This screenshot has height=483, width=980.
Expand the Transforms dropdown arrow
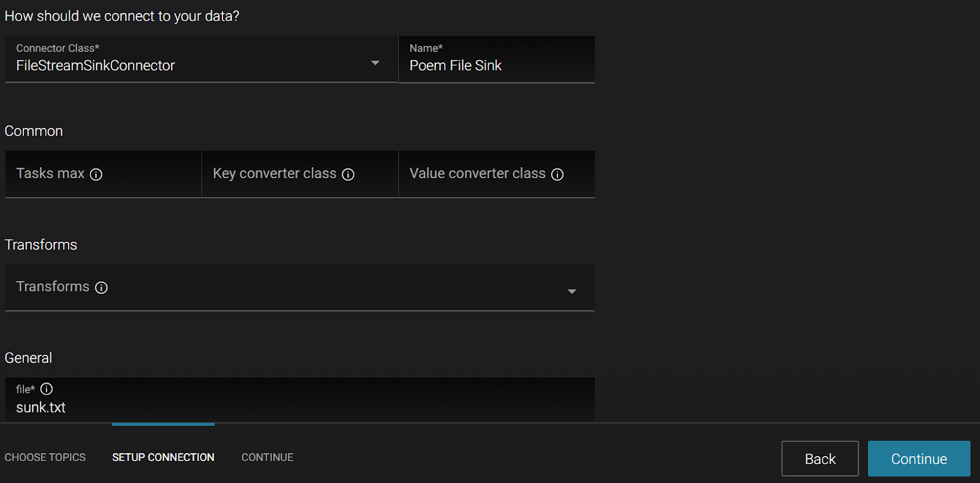tap(571, 291)
